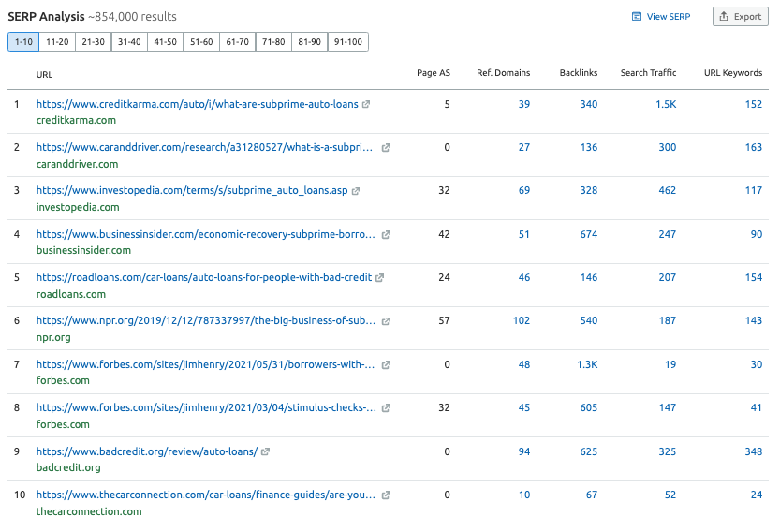The width and height of the screenshot is (780, 532).
Task: Click the Page AS column header
Action: point(434,73)
